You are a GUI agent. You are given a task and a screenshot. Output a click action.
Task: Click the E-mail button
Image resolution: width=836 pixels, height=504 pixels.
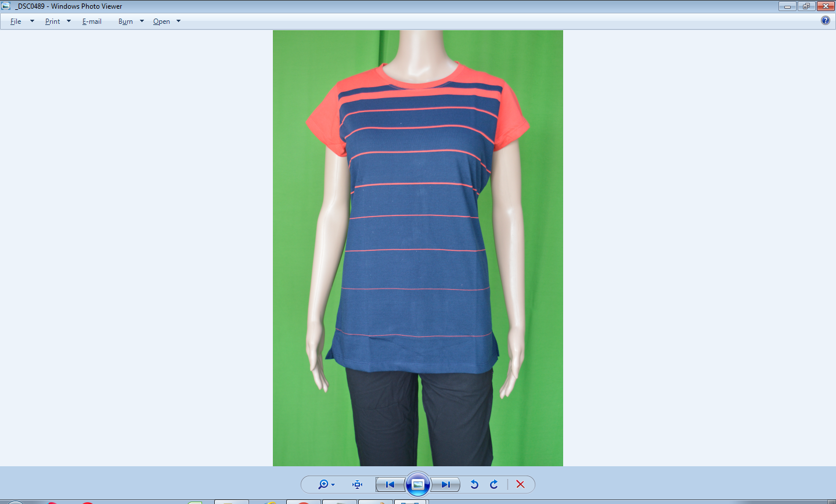[92, 21]
